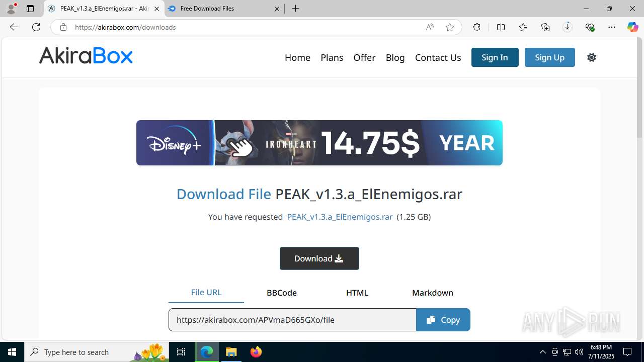Open the Disney+ banner ad
Screen dimensions: 644x362
[x=319, y=143]
